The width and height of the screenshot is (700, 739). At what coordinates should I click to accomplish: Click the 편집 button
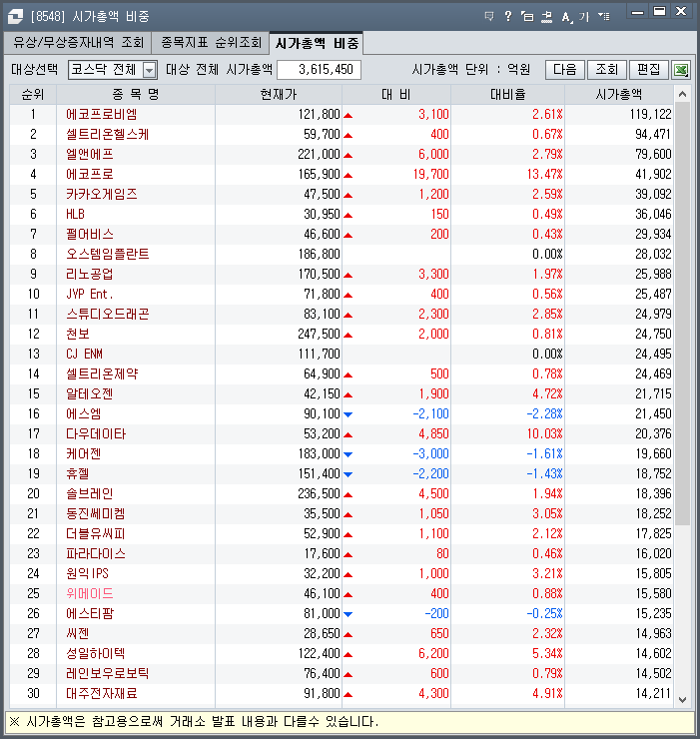point(649,70)
